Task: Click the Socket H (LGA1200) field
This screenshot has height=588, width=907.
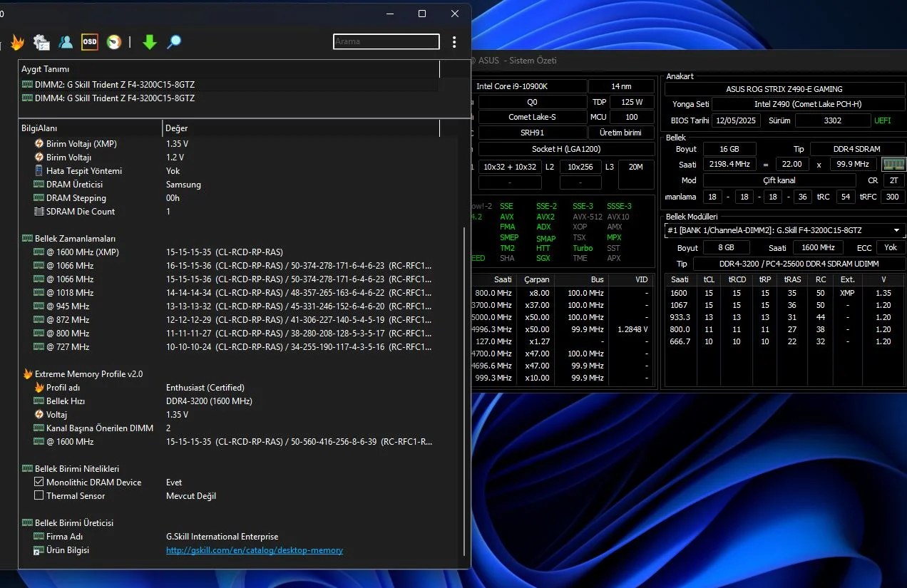Action: tap(566, 149)
